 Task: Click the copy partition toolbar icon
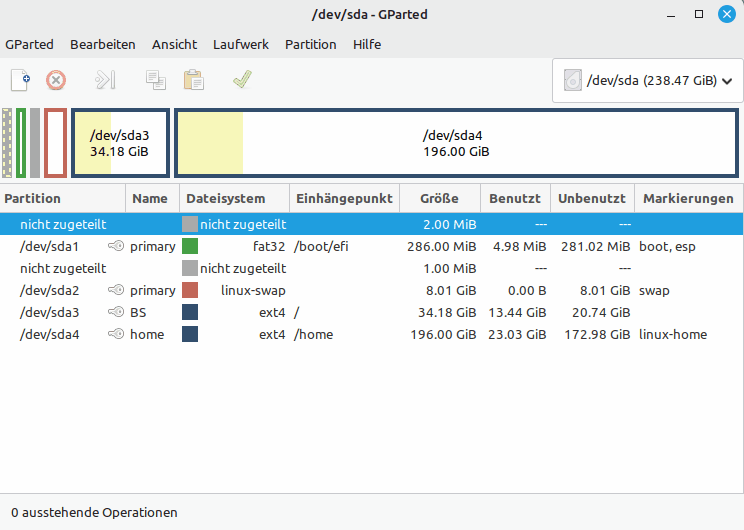(155, 80)
